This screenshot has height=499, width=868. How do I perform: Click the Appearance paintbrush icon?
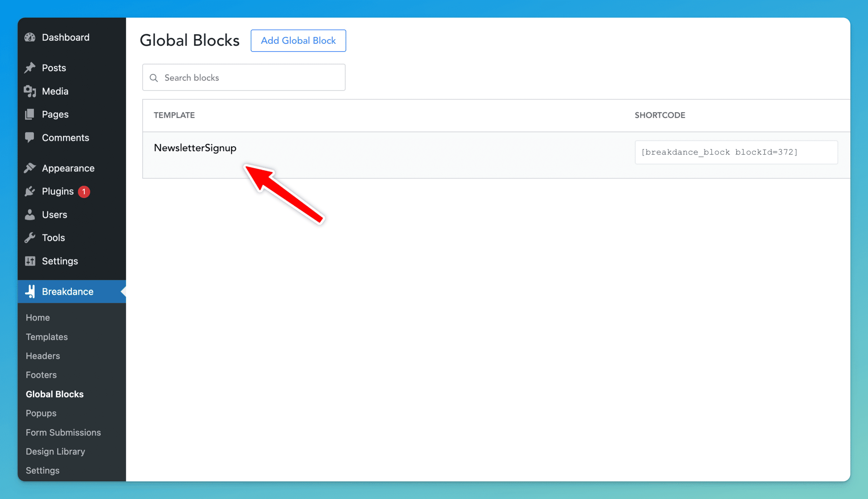tap(30, 168)
